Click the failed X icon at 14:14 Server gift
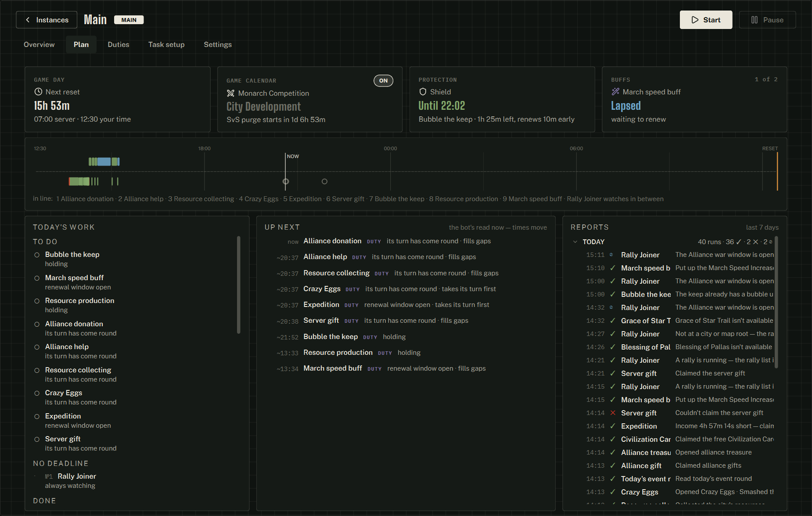The height and width of the screenshot is (516, 812). pos(613,413)
